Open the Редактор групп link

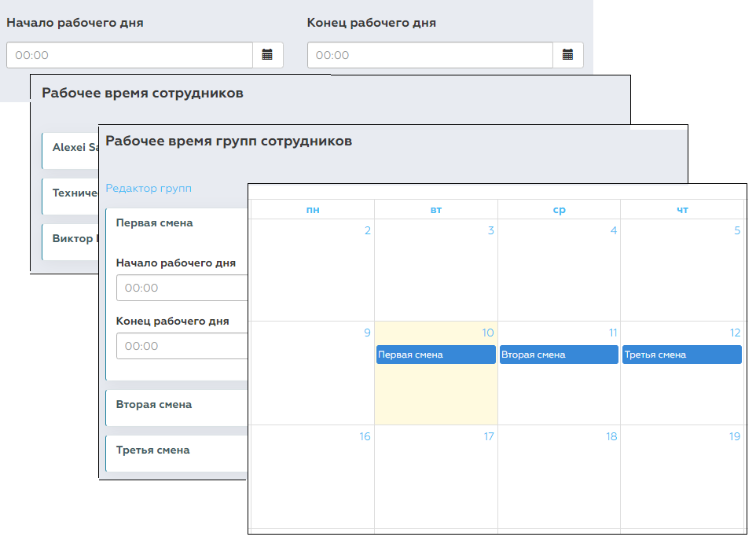click(149, 188)
